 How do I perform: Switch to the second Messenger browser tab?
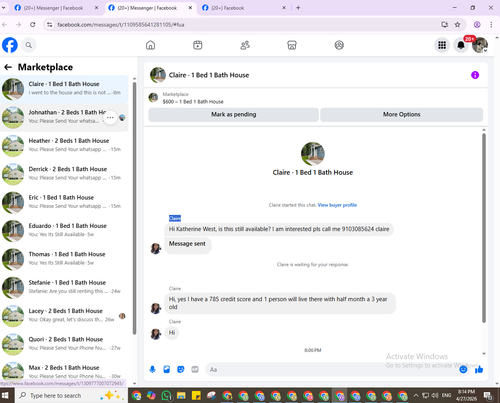(x=150, y=8)
